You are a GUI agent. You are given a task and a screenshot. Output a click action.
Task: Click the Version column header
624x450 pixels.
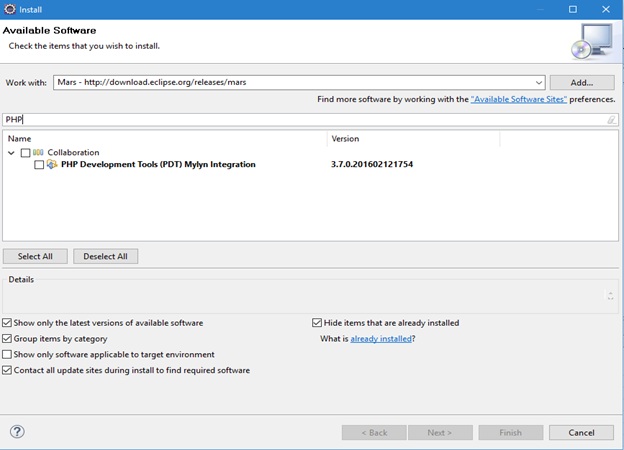click(x=413, y=138)
